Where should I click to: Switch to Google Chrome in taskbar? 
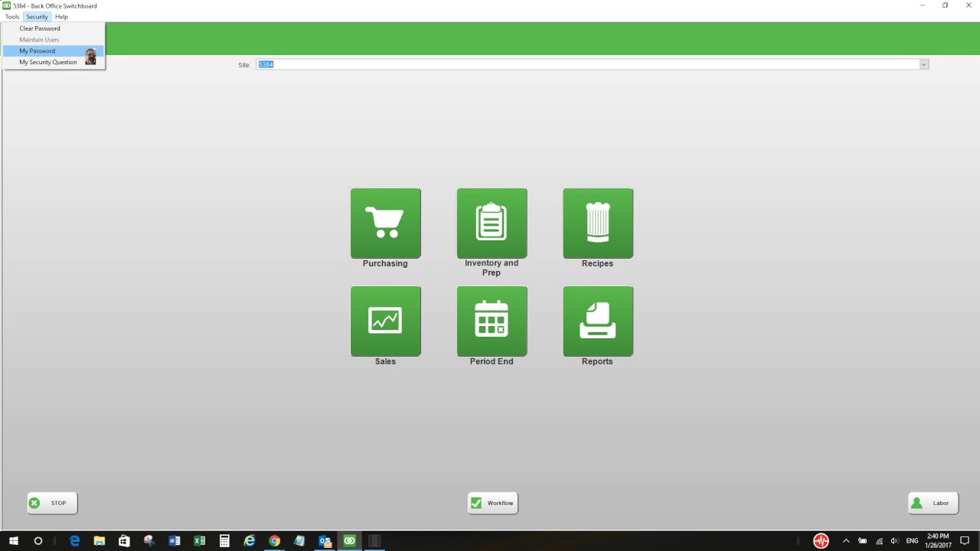coord(274,541)
